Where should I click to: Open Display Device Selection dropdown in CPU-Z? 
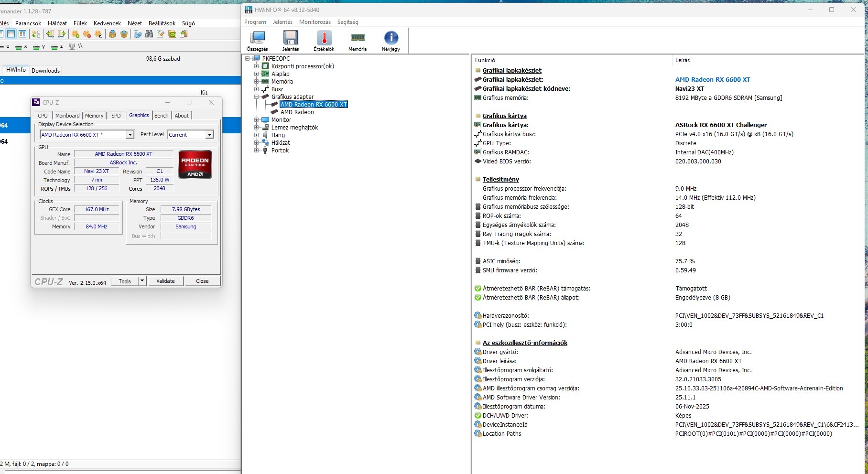[130, 135]
